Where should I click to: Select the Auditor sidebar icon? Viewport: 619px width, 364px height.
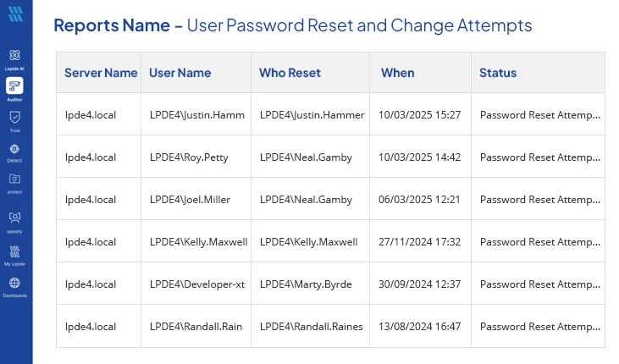pos(14,85)
